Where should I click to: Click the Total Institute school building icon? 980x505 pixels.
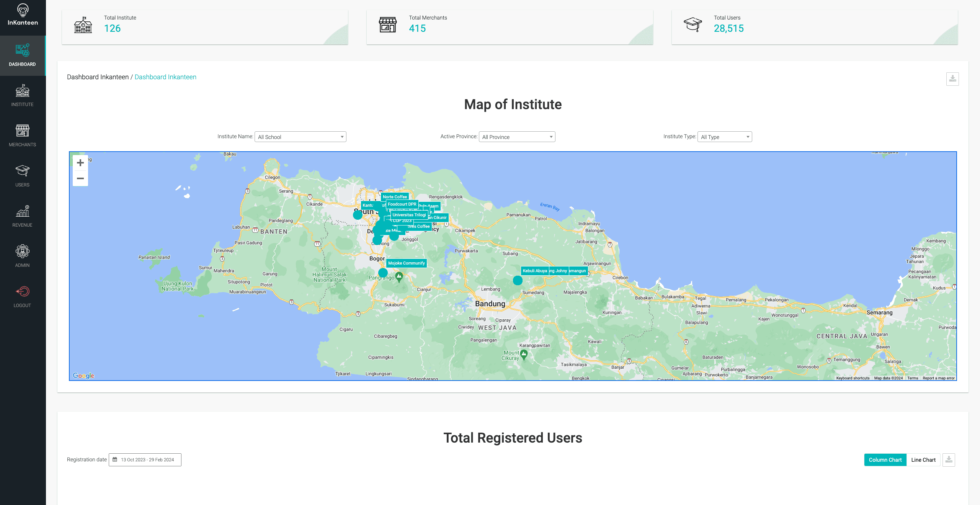pos(83,25)
